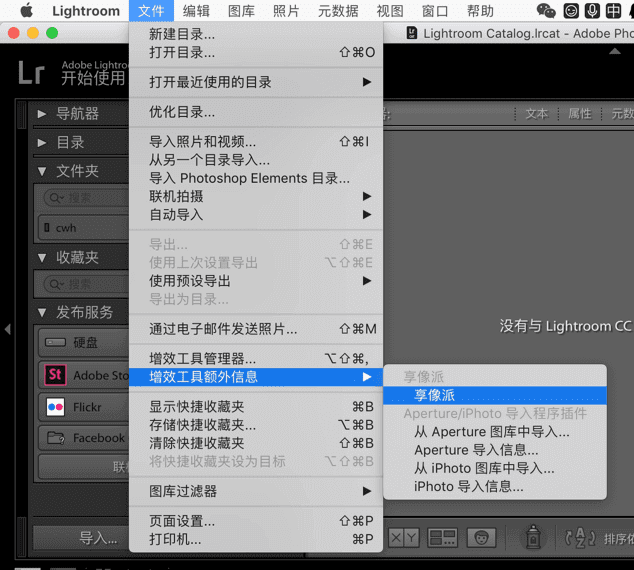Click the Adobe Stock St icon
This screenshot has height=570, width=634.
click(x=55, y=375)
